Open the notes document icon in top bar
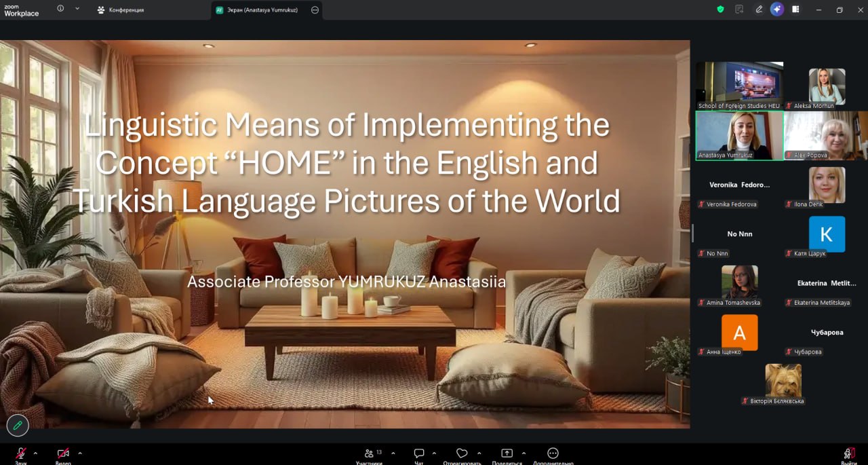 coord(739,10)
